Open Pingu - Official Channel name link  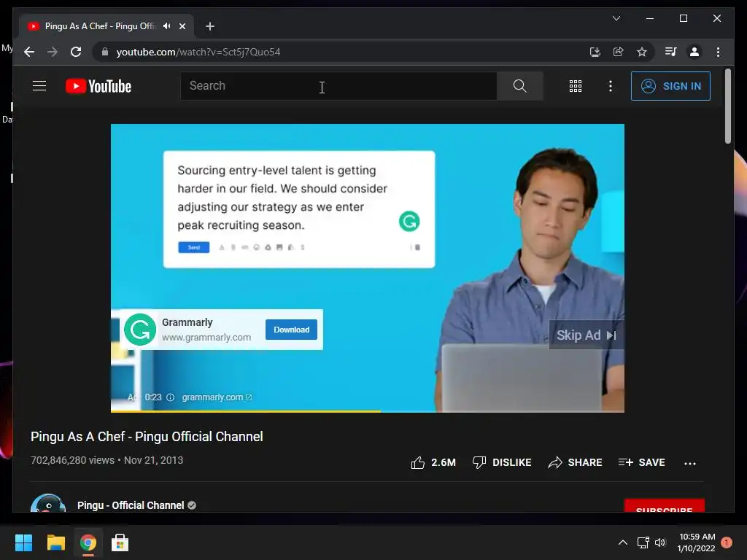[131, 505]
